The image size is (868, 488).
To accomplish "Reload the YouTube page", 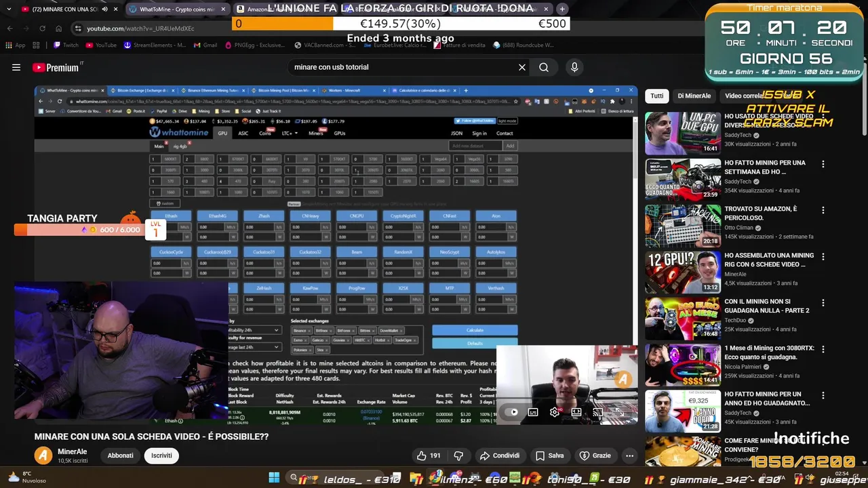I will click(x=42, y=28).
